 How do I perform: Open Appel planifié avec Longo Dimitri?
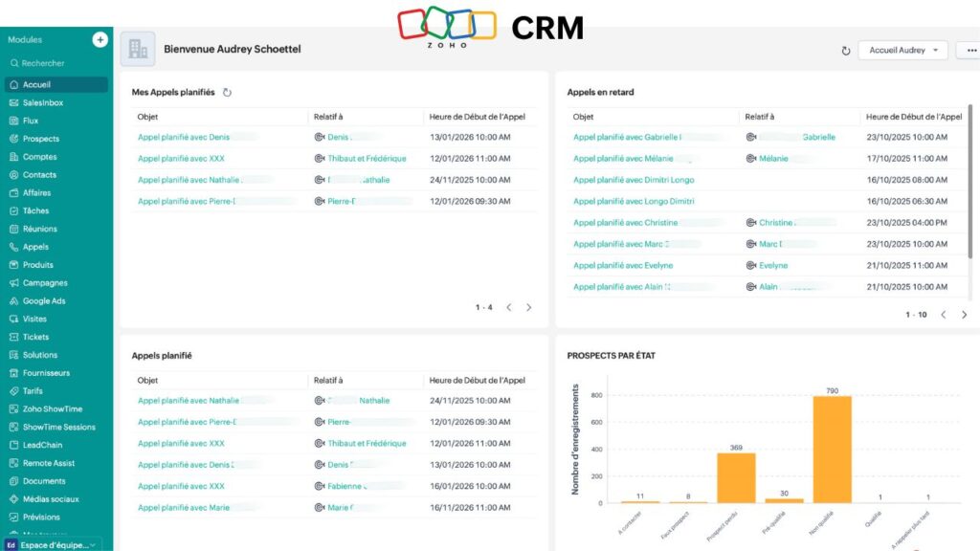click(x=634, y=201)
